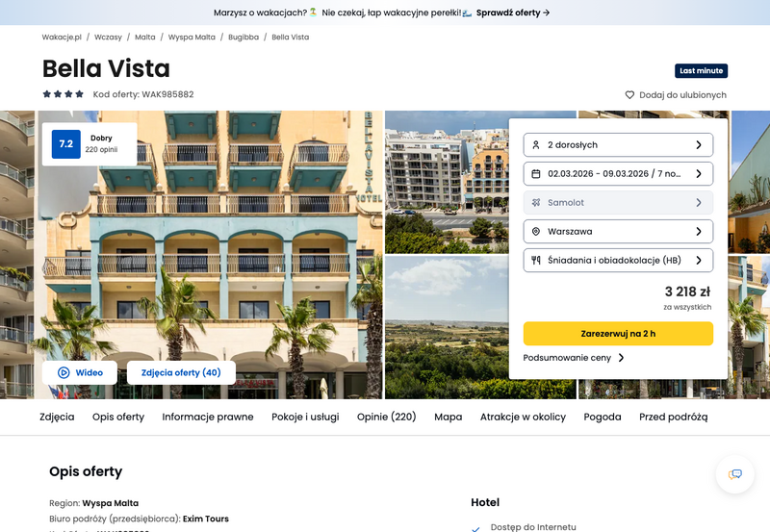Expand the 2 dorosłych travelers selector
Viewport: 770px width, 532px height.
[618, 144]
